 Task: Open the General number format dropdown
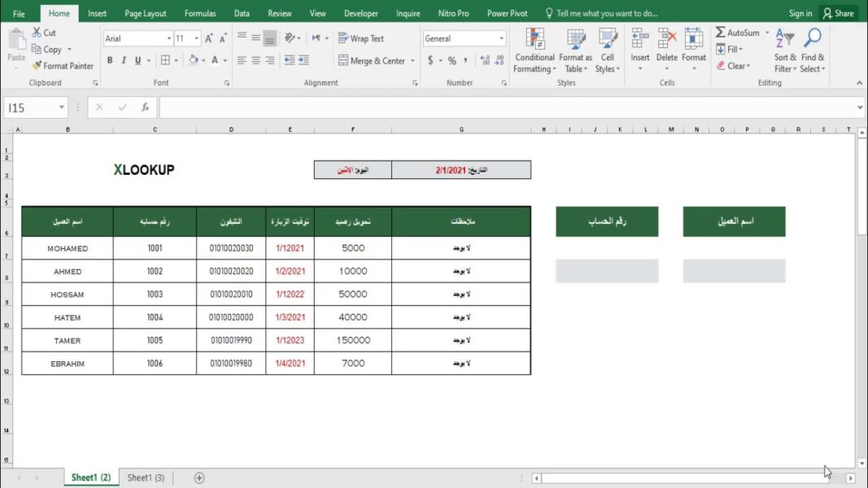pos(501,38)
